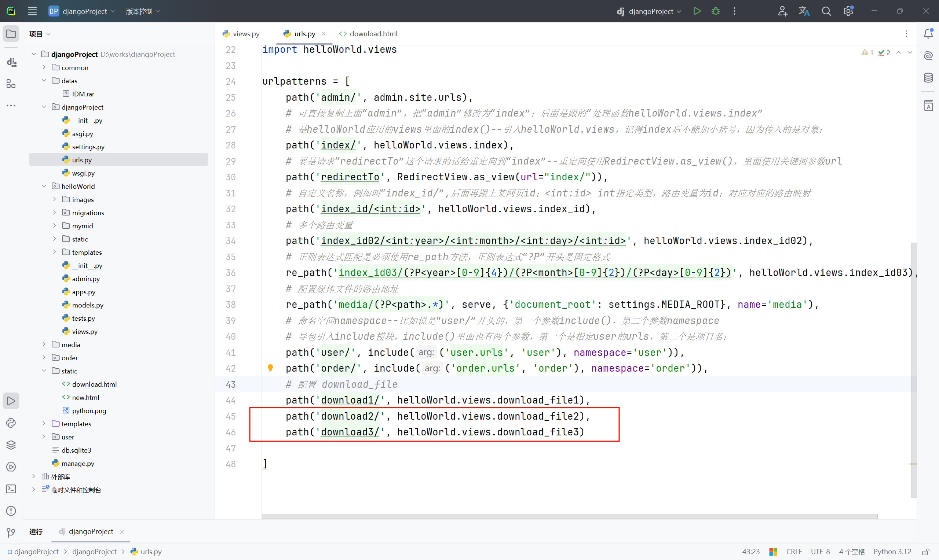
Task: Open the main hamburger menu
Action: pyautogui.click(x=33, y=11)
